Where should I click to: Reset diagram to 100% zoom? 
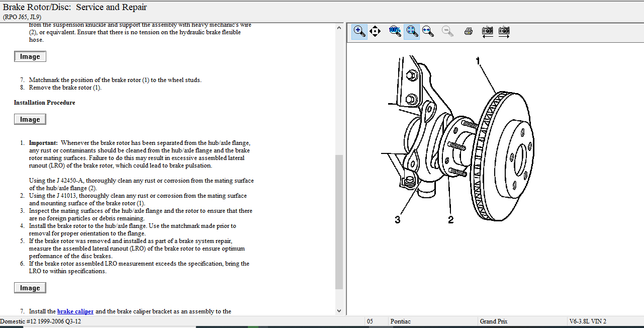click(x=395, y=31)
